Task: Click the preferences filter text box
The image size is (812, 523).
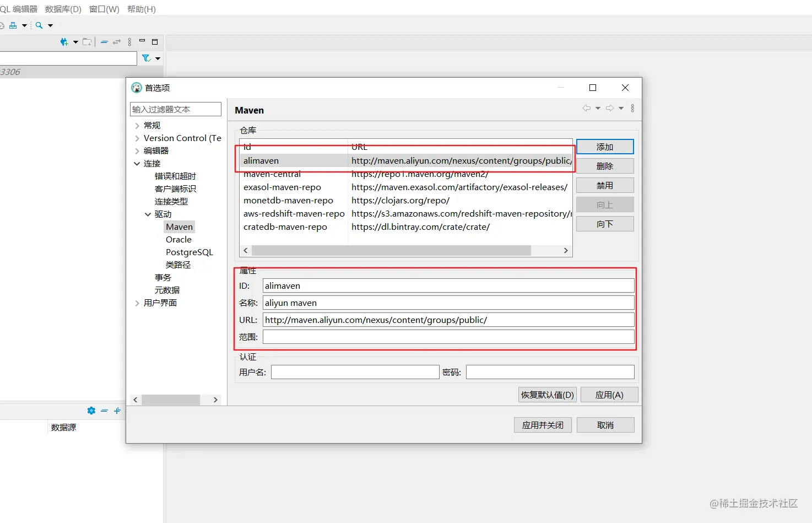Action: [x=176, y=109]
